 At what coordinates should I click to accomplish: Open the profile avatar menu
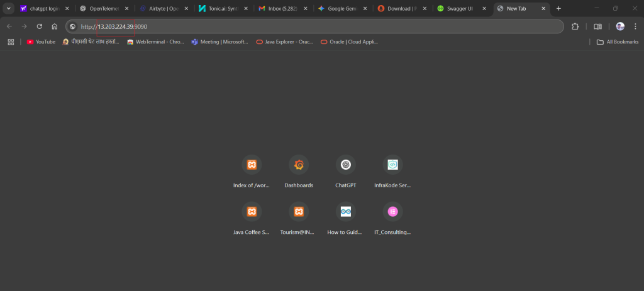(620, 26)
